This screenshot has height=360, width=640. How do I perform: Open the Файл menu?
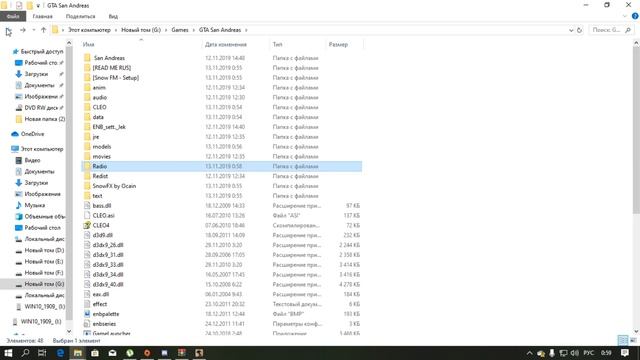(x=13, y=16)
